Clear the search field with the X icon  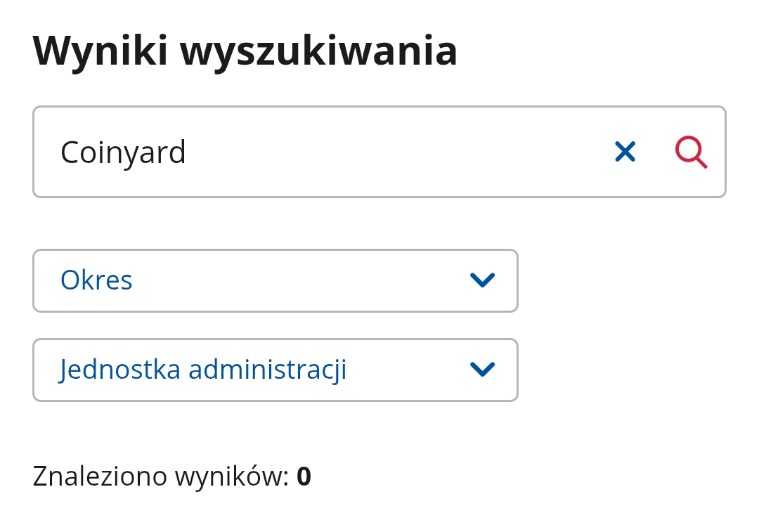click(625, 152)
